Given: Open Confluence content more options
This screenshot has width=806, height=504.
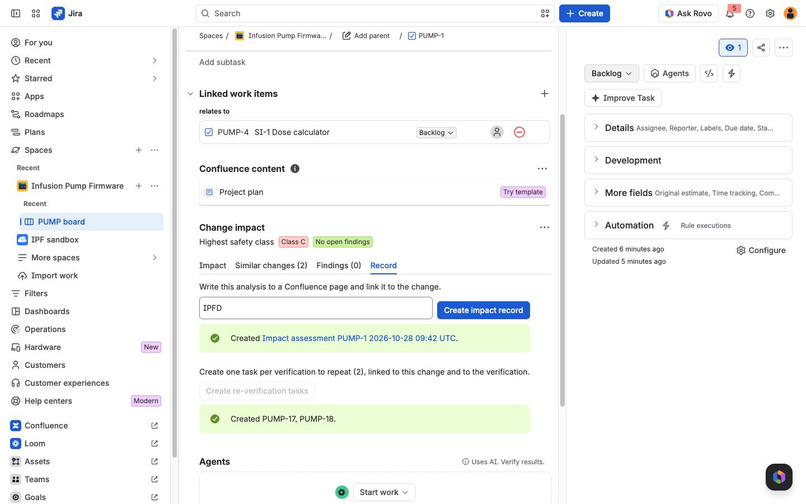Looking at the screenshot, I should click(542, 169).
